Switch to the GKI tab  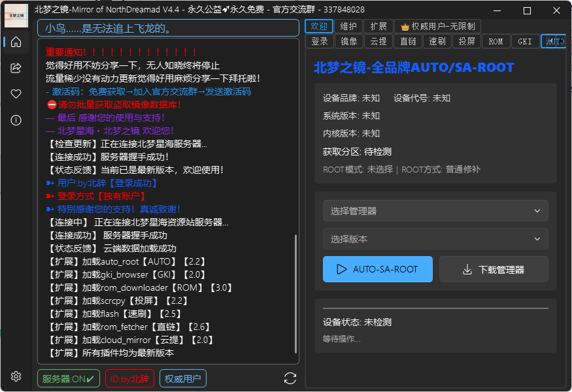pos(525,41)
